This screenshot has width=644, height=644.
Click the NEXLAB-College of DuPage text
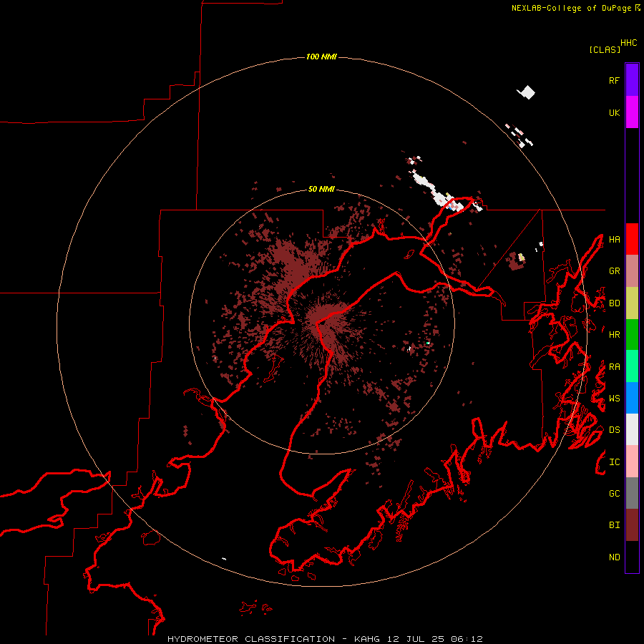click(x=571, y=8)
